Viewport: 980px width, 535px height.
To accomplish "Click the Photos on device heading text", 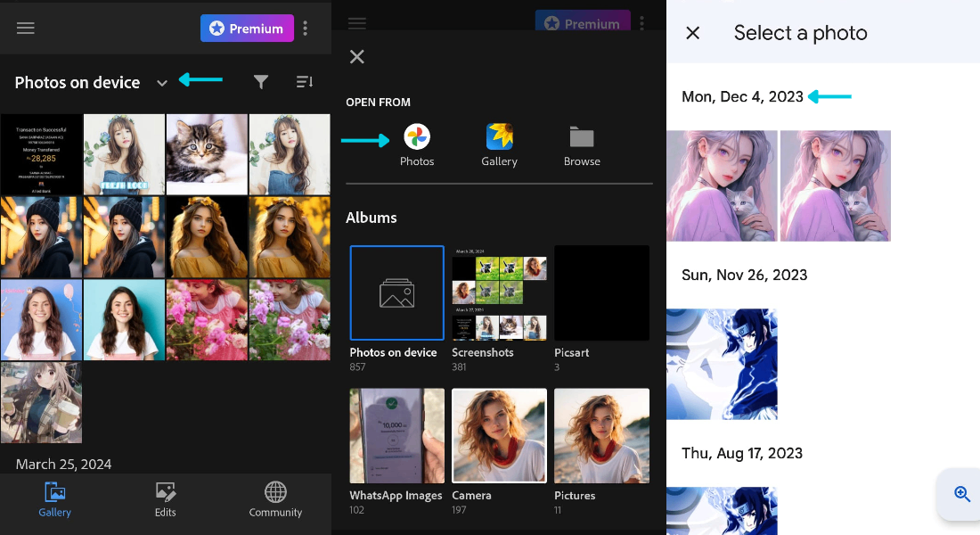I will click(78, 83).
